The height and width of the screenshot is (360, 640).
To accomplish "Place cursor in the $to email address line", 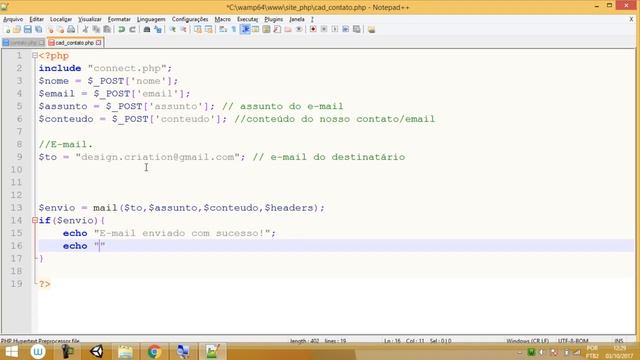I will coord(222,157).
